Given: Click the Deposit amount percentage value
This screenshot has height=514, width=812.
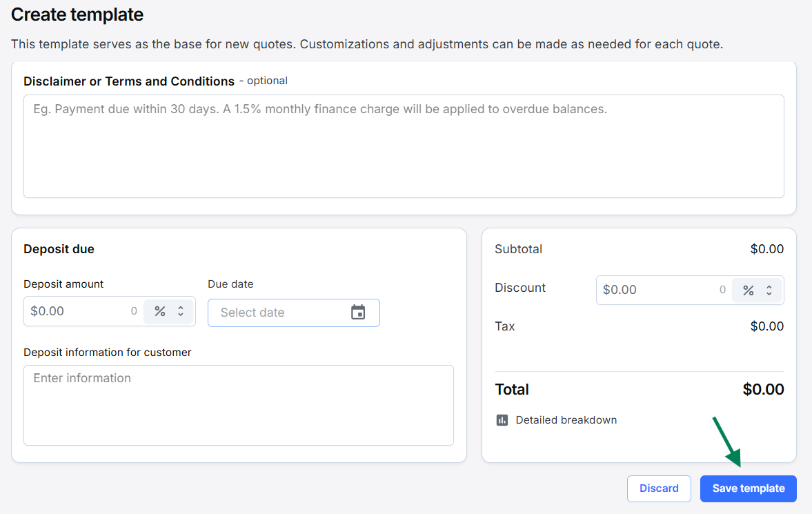Looking at the screenshot, I should tap(134, 311).
